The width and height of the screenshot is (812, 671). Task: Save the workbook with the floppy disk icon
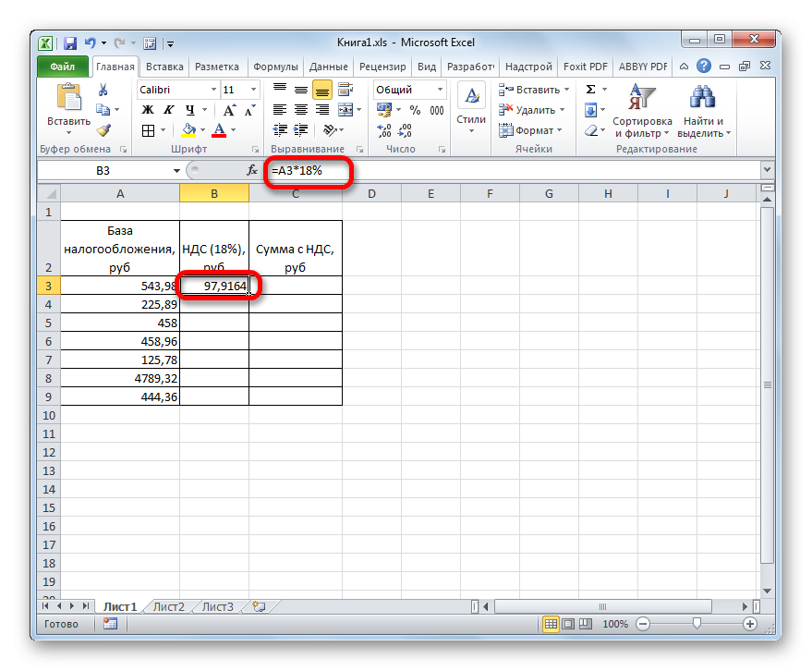[70, 43]
